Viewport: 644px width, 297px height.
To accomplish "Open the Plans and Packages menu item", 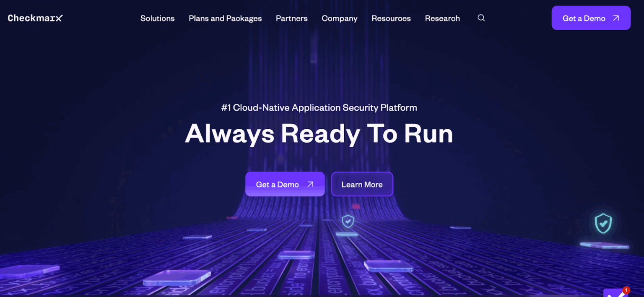I will click(x=225, y=18).
